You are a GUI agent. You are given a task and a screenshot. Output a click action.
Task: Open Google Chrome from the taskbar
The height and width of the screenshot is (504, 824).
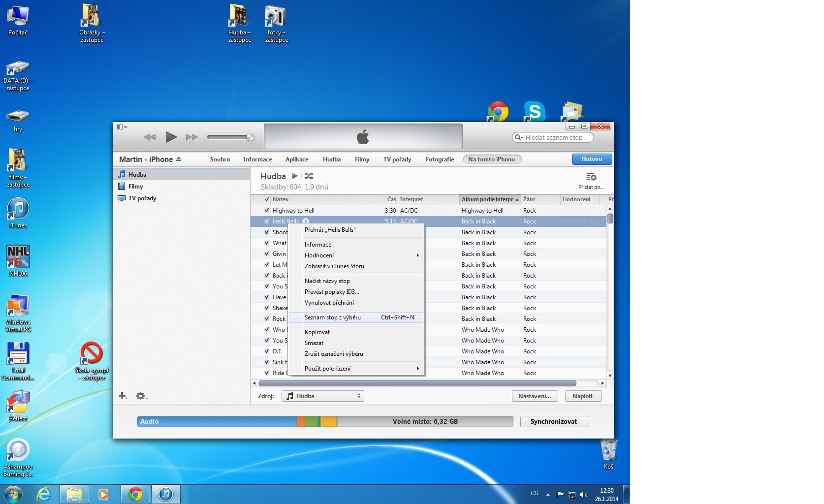click(x=135, y=494)
